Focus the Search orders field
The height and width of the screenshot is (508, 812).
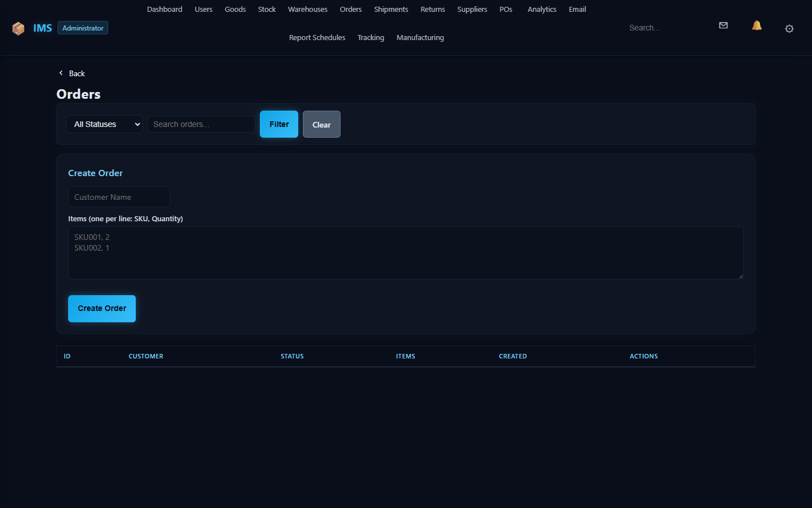[201, 124]
